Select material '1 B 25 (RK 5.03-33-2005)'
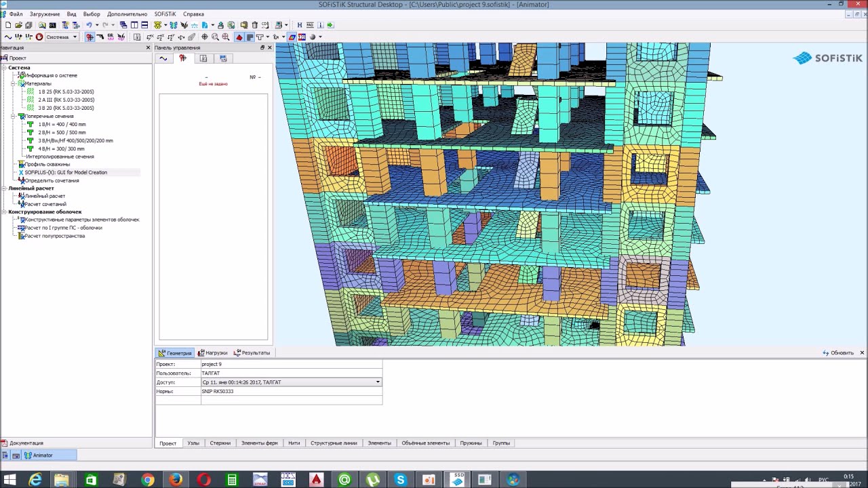Viewport: 868px width, 488px height. (66, 91)
